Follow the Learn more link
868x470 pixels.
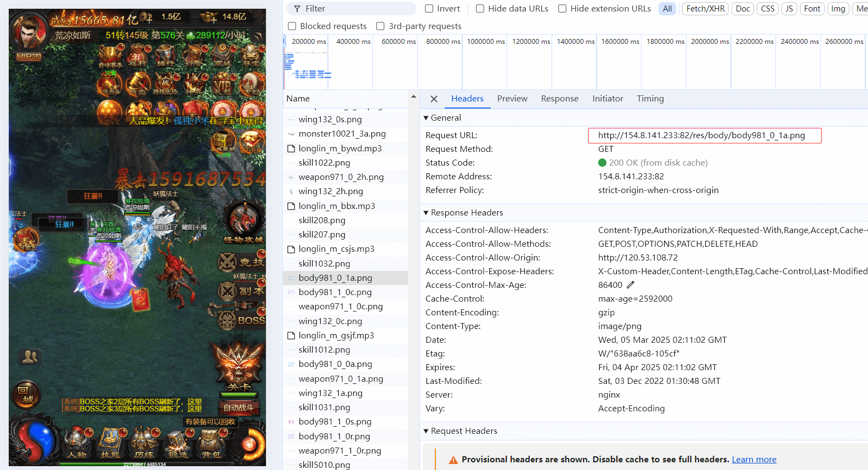(754, 460)
